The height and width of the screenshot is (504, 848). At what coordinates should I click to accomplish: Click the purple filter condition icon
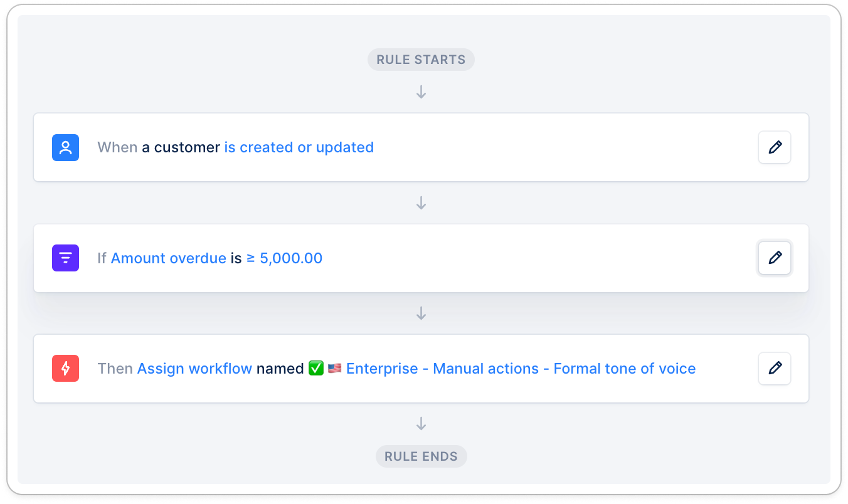(65, 258)
